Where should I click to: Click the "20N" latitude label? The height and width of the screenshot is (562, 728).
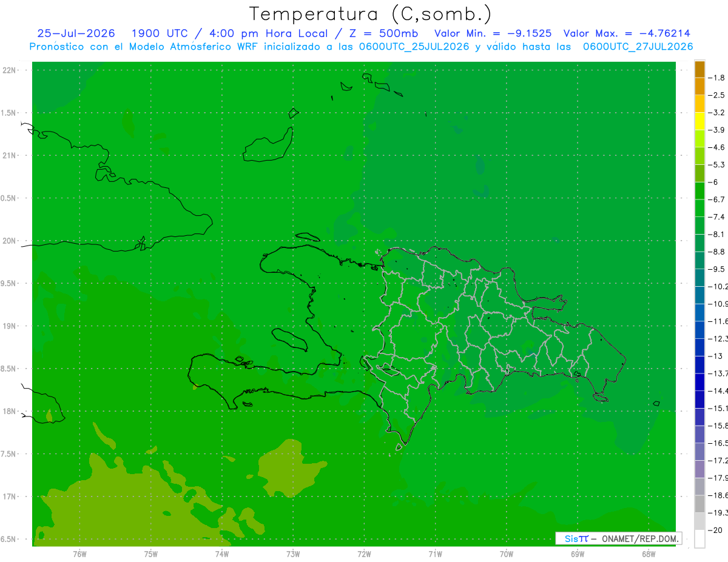click(10, 241)
